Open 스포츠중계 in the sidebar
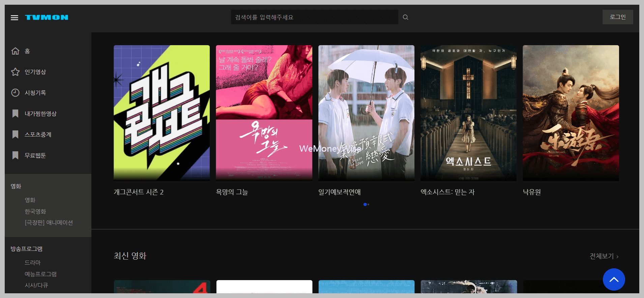Image resolution: width=644 pixels, height=298 pixels. [38, 135]
